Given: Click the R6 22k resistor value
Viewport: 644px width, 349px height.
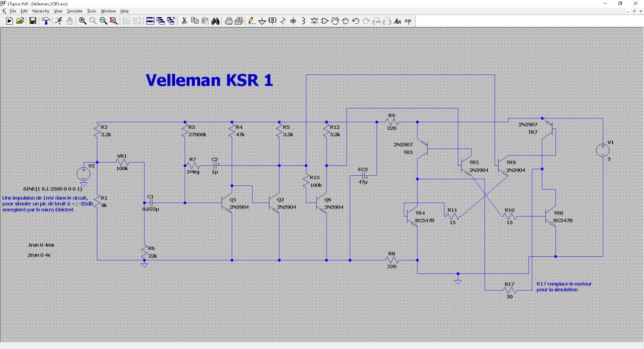Looking at the screenshot, I should [x=152, y=256].
